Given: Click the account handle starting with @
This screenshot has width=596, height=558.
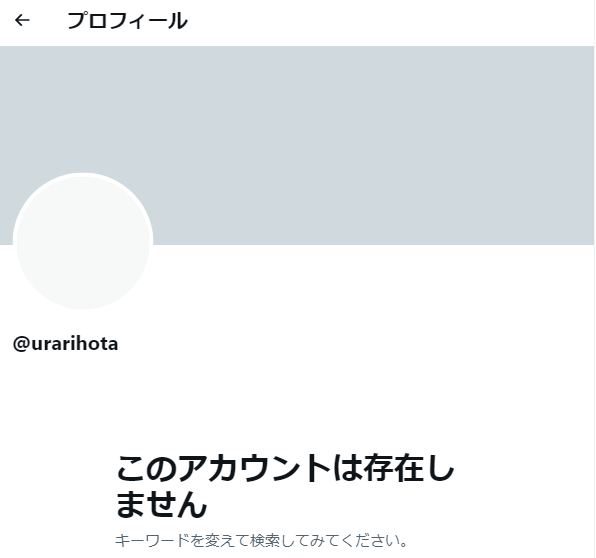Looking at the screenshot, I should pyautogui.click(x=65, y=344).
